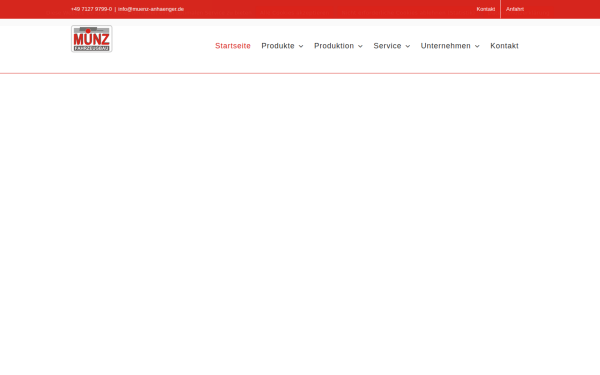Viewport: 600px width, 375px height.
Task: Click phone number +49 7127 9799-0
Action: [x=91, y=9]
